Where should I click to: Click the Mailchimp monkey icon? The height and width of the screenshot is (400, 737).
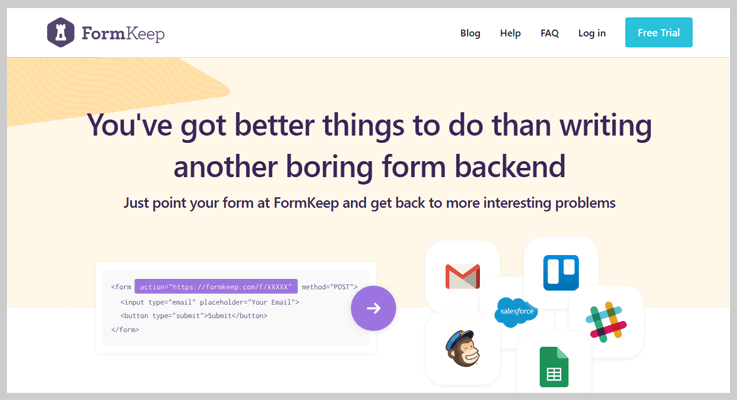[463, 348]
